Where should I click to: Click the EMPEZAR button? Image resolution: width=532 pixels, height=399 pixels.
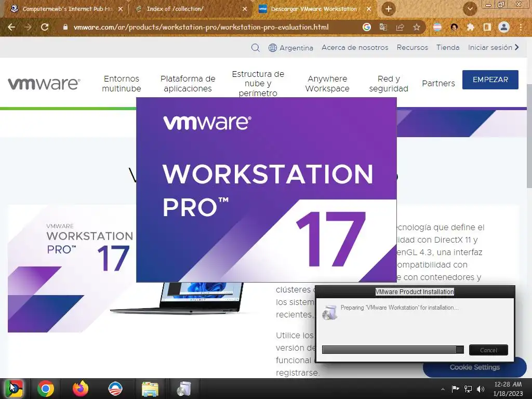pos(490,79)
